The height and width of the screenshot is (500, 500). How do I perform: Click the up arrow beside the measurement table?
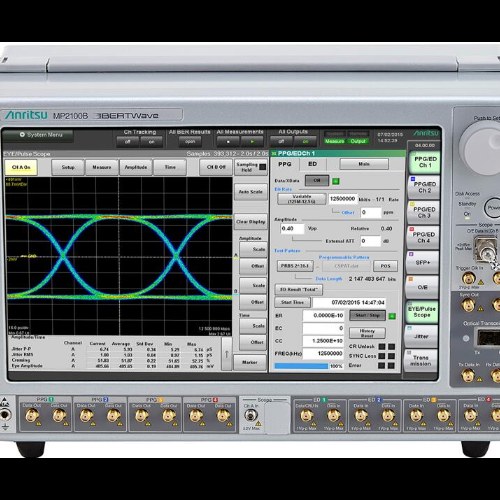(227, 354)
